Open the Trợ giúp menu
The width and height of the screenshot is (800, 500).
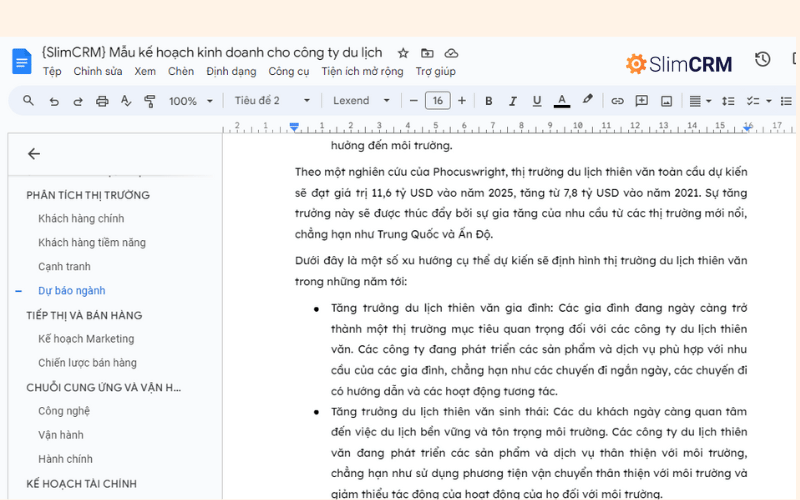[436, 71]
